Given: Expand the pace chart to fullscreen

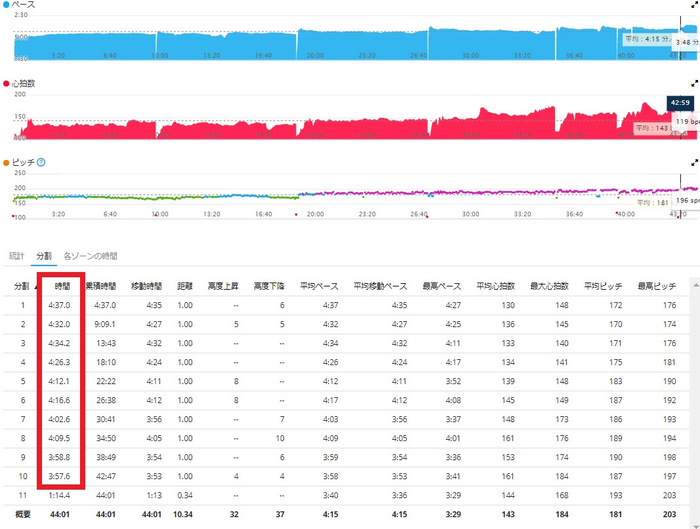Looking at the screenshot, I should (x=694, y=5).
